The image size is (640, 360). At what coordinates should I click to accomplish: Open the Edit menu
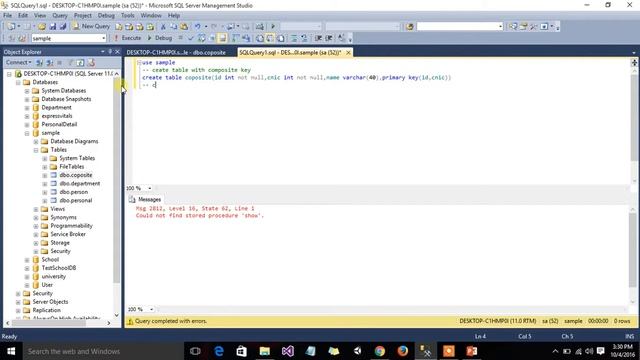(x=23, y=16)
